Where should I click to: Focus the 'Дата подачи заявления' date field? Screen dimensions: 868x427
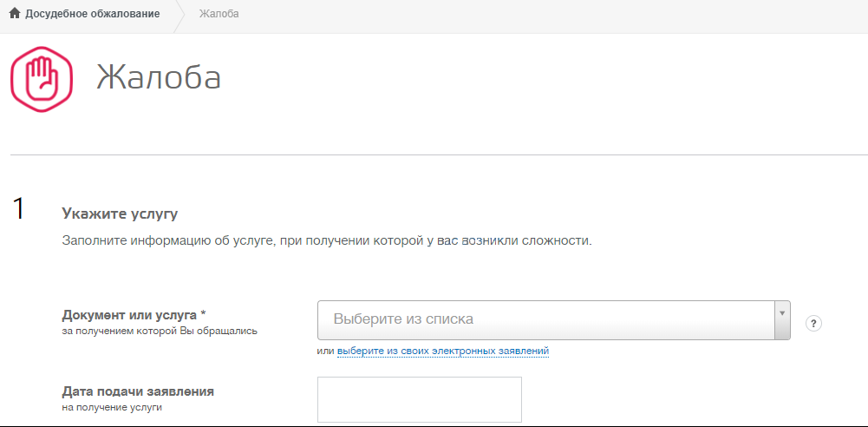pos(420,399)
